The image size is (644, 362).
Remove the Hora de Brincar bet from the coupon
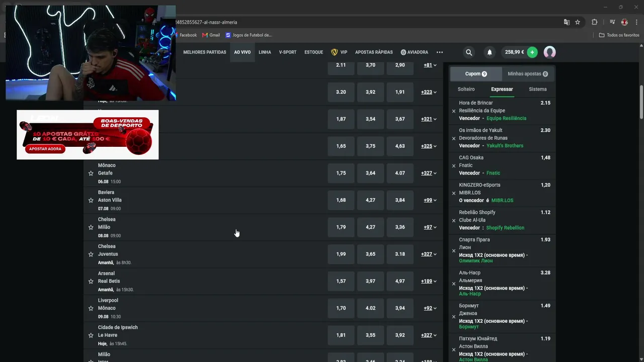click(x=454, y=111)
